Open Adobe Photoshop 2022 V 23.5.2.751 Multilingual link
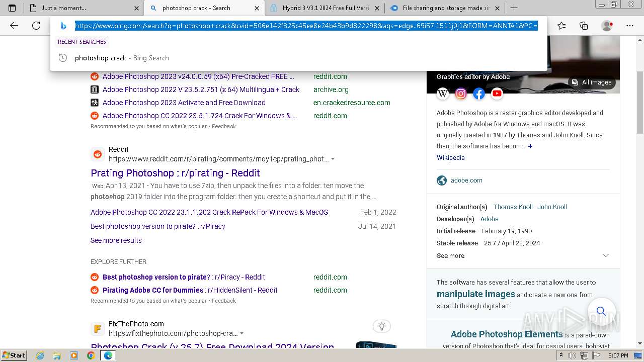The height and width of the screenshot is (362, 644). [x=201, y=89]
